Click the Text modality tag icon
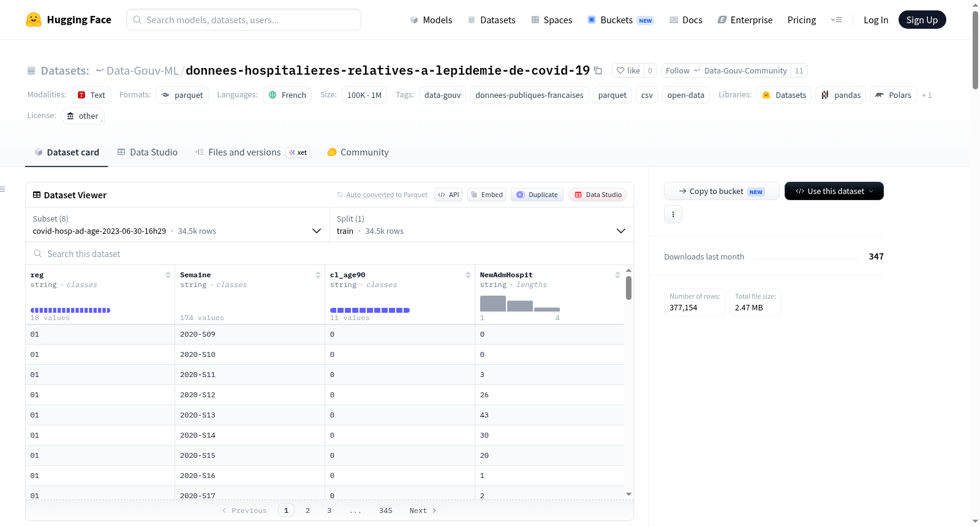Viewport: 980px width, 527px height. pos(81,95)
